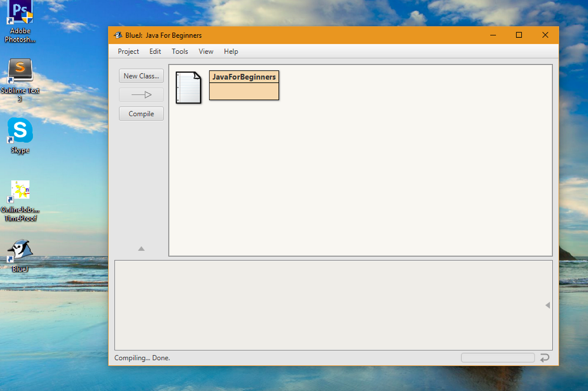588x391 pixels.
Task: Open the Project menu
Action: click(128, 51)
